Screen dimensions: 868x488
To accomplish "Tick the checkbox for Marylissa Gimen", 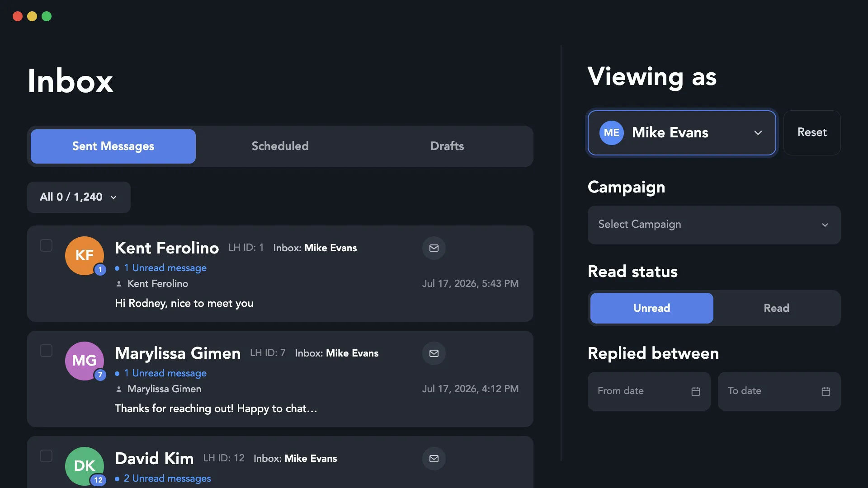I will [x=46, y=351].
